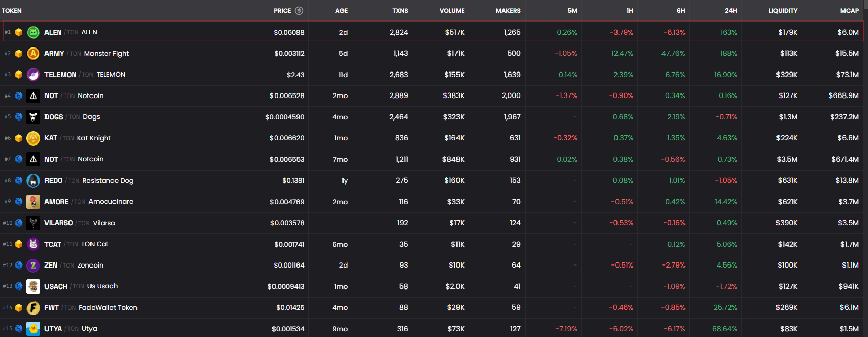Sort by the TXNS column header
The width and height of the screenshot is (868, 337).
point(400,11)
